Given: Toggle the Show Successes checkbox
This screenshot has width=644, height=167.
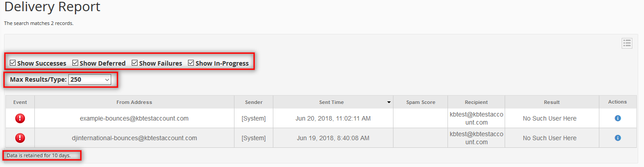Looking at the screenshot, I should pyautogui.click(x=13, y=63).
